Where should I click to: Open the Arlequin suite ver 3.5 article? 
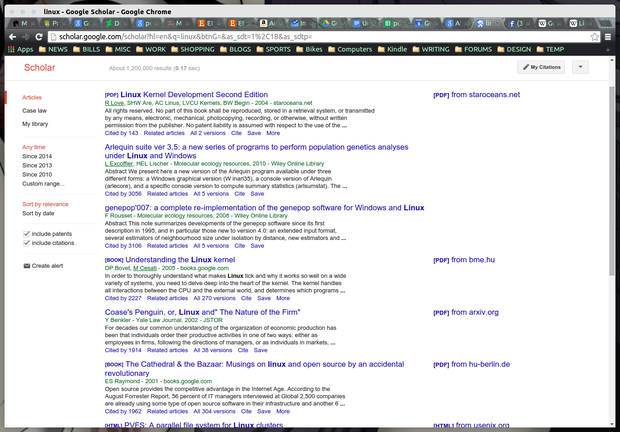[x=257, y=151]
